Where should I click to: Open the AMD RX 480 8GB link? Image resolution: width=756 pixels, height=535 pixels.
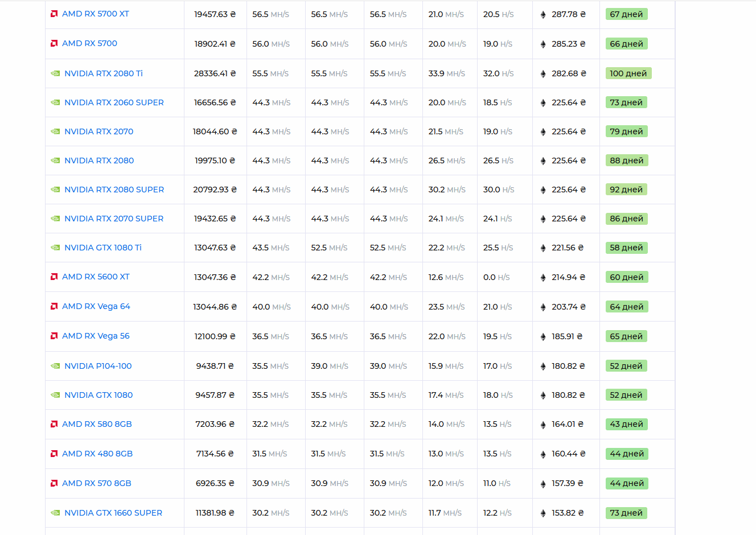coord(97,454)
